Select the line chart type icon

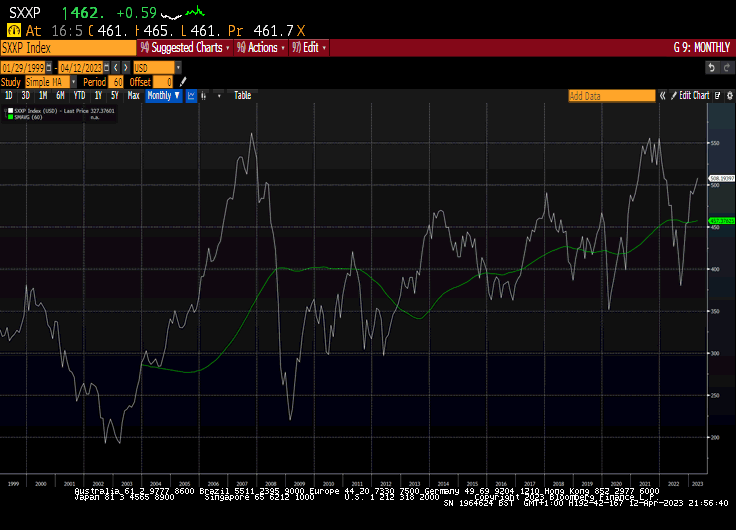(191, 96)
